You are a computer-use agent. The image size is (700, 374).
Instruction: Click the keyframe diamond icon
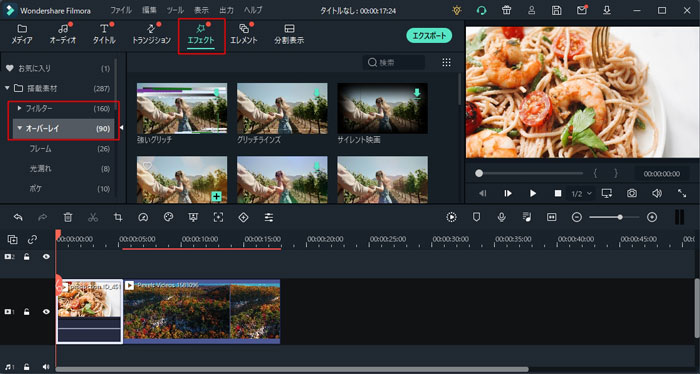243,217
